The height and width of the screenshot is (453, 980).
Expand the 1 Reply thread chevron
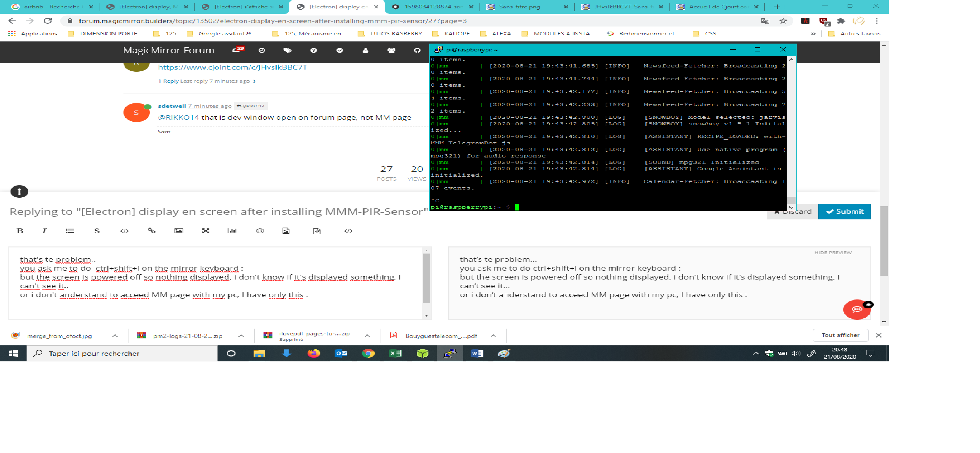point(255,81)
